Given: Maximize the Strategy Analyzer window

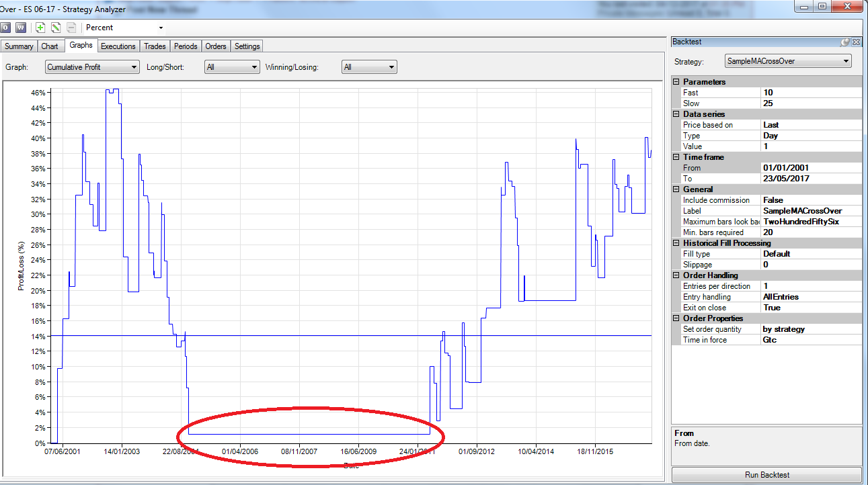Looking at the screenshot, I should coord(822,6).
